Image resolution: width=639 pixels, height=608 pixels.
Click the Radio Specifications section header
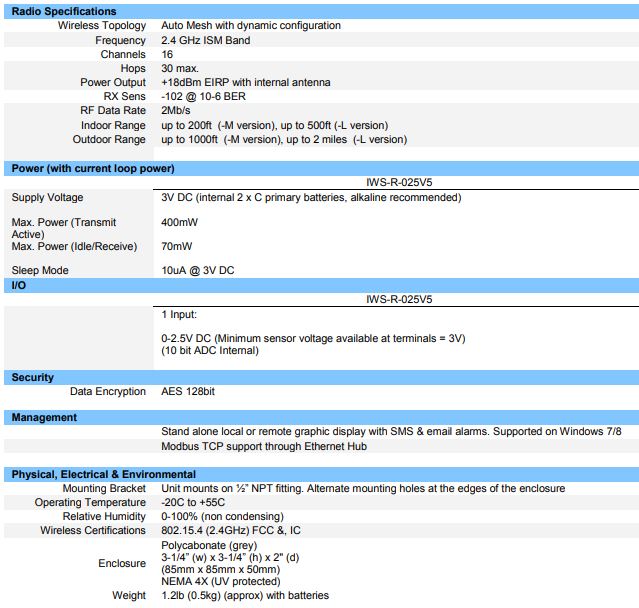pyautogui.click(x=63, y=11)
